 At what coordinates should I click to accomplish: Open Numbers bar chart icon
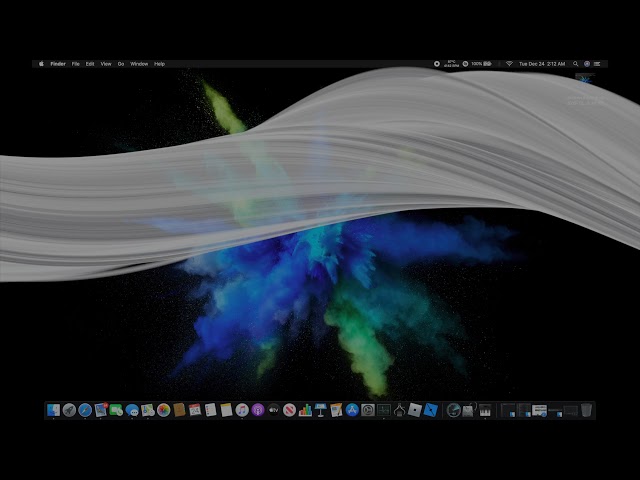coord(305,410)
